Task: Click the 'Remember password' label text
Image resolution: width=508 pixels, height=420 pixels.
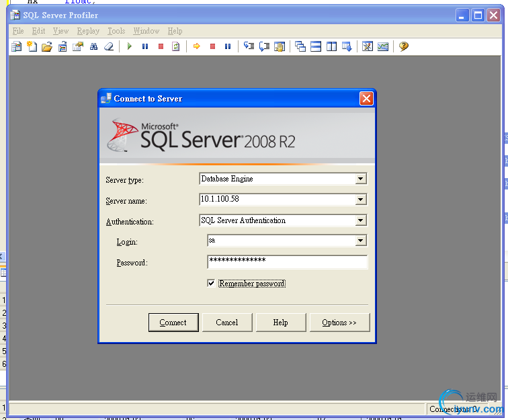Action: [252, 284]
